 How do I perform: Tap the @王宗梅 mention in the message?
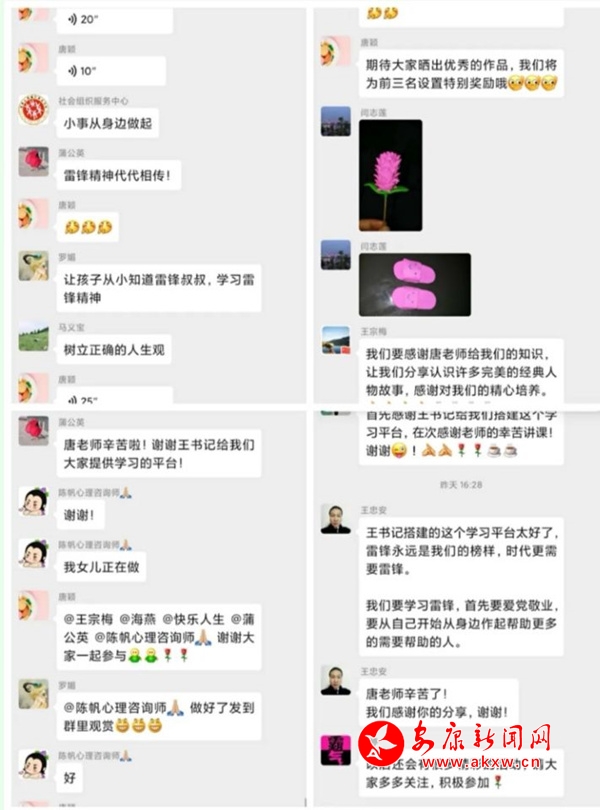click(x=88, y=619)
